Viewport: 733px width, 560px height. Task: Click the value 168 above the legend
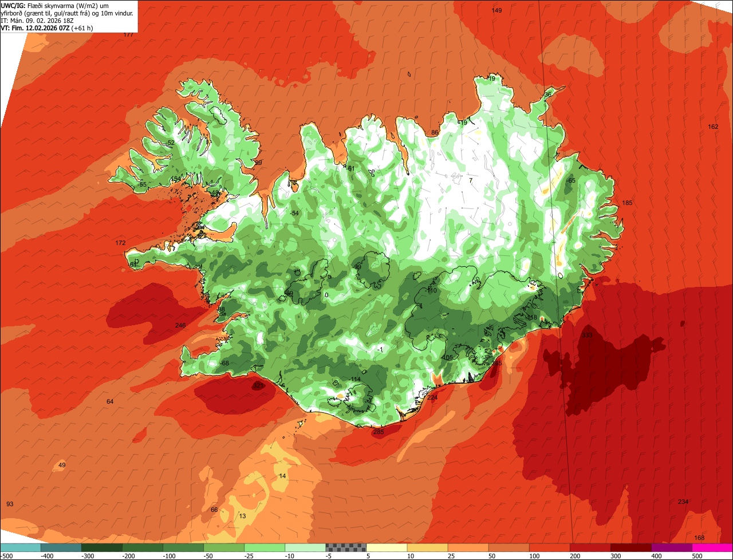699,538
